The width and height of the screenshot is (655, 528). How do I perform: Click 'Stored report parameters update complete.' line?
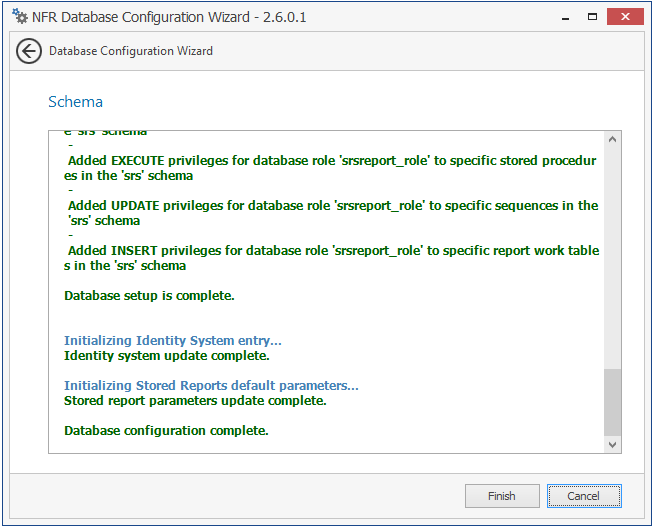[x=195, y=400]
